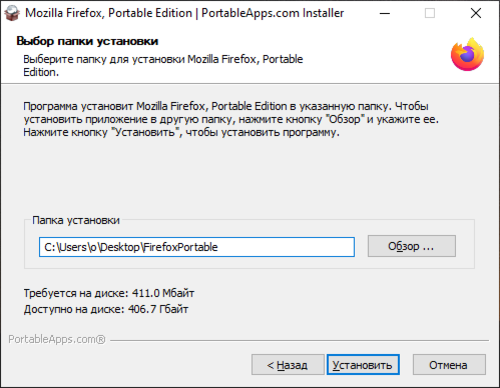The image size is (500, 388).
Task: Click the "Требуется на диске: 411.0 Мбайт" text
Action: point(109,293)
